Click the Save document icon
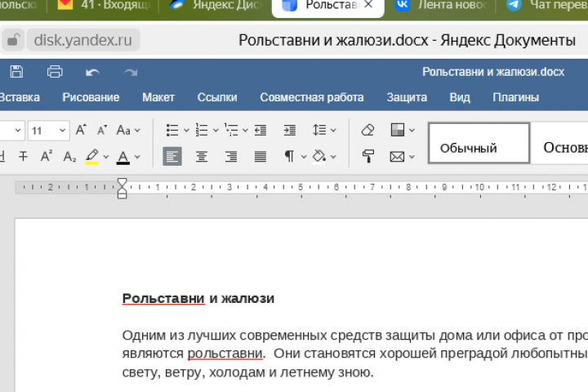This screenshot has width=588, height=392. click(x=16, y=71)
